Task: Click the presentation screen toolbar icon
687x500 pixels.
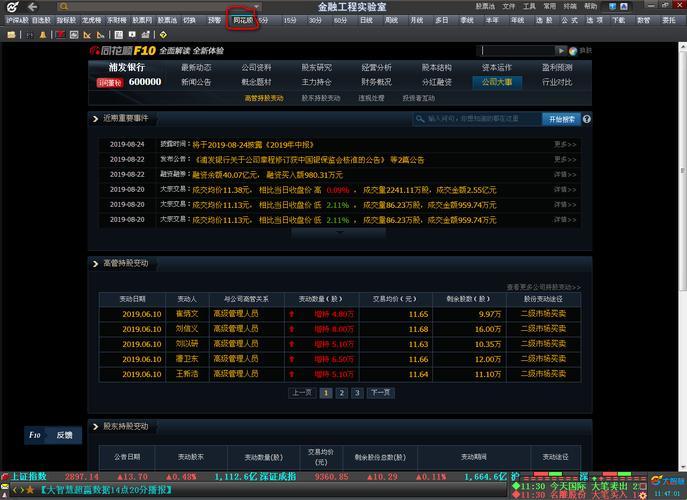Action: (132, 34)
